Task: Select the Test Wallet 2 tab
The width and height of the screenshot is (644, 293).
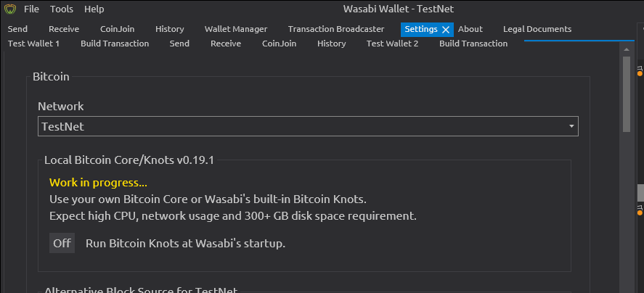Action: pos(392,44)
